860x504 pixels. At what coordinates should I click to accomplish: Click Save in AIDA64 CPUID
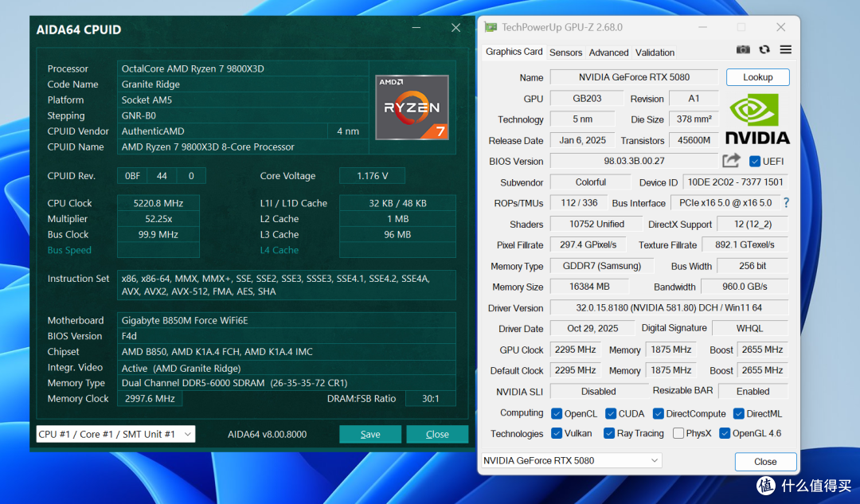370,435
